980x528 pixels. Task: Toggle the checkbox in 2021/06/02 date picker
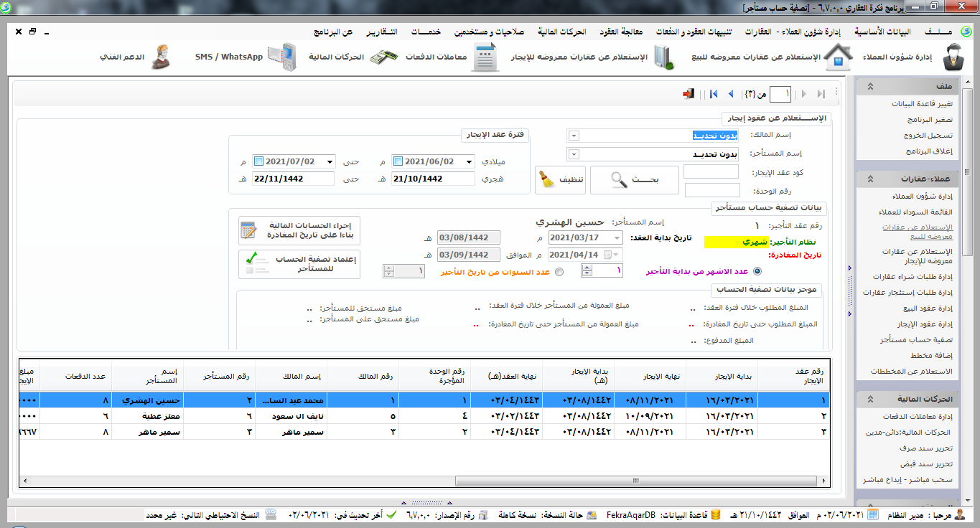click(x=398, y=161)
